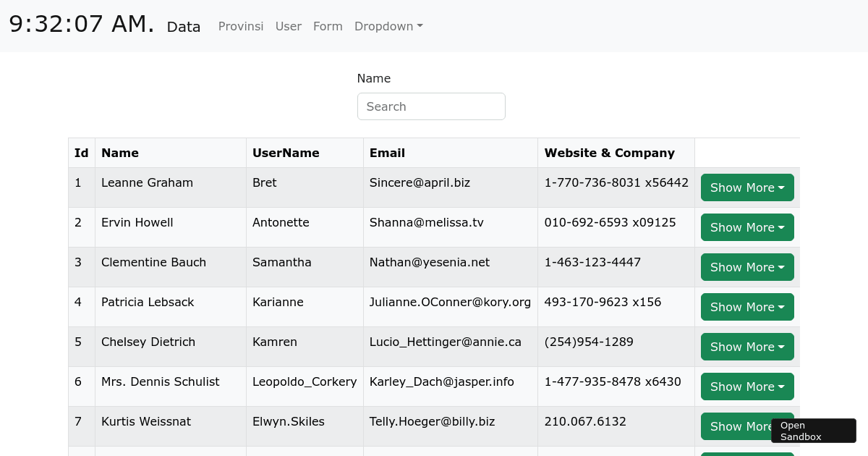Select the Sincere@april.biz email cell
The width and height of the screenshot is (868, 456).
coord(420,182)
